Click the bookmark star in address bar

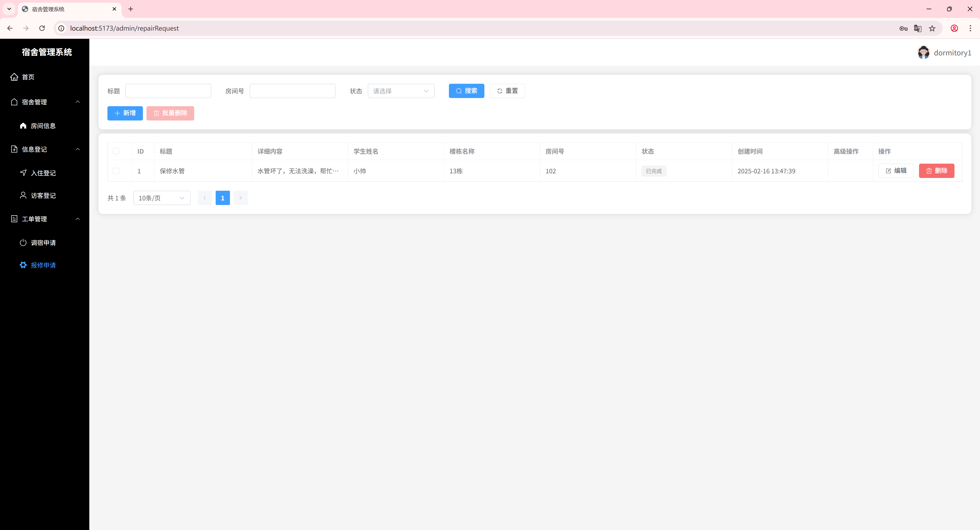(932, 28)
